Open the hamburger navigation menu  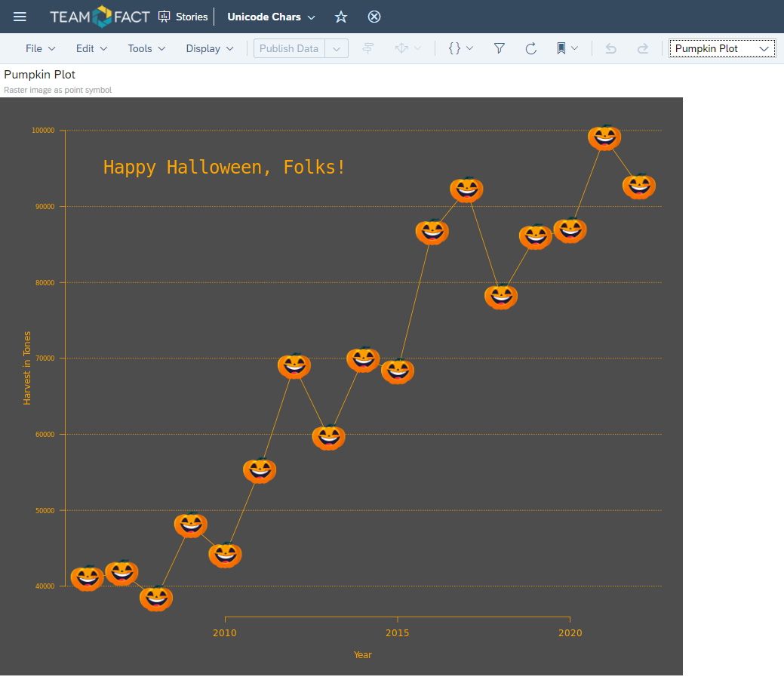[x=20, y=17]
